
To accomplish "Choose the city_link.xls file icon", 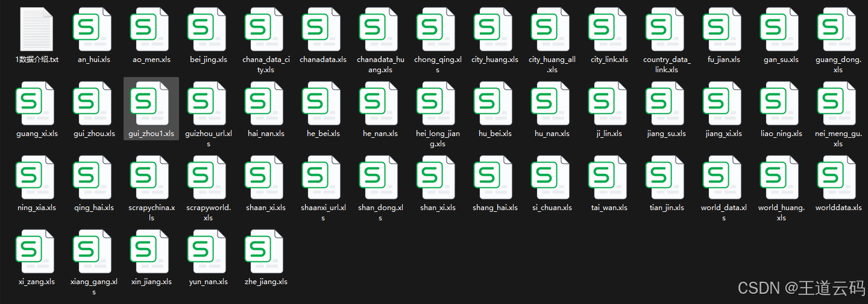I will pos(608,29).
